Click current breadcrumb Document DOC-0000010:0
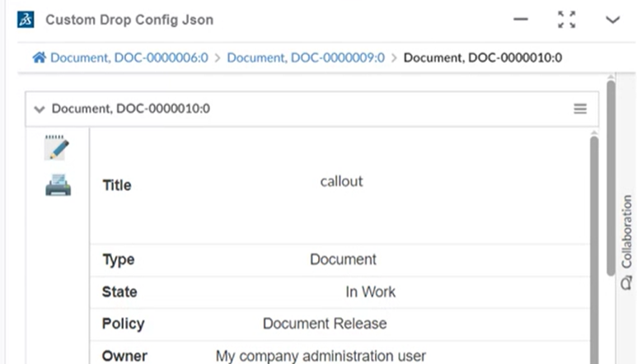The image size is (637, 364). coord(483,58)
